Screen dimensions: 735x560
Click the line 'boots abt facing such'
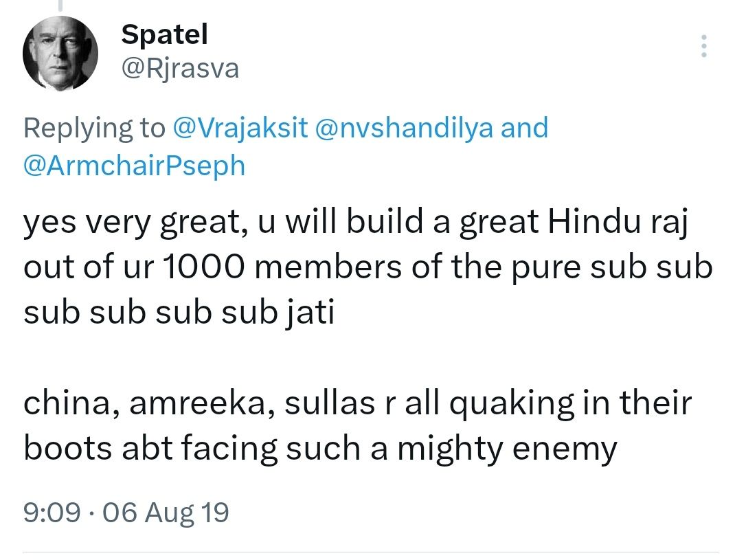[x=320, y=449]
